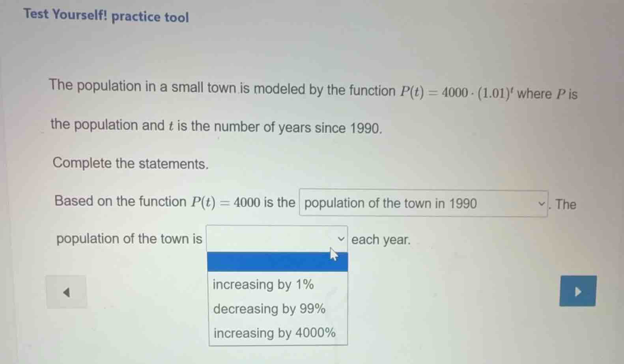This screenshot has width=624, height=364.
Task: Click the blue right-arrow button icon
Action: coord(577,292)
